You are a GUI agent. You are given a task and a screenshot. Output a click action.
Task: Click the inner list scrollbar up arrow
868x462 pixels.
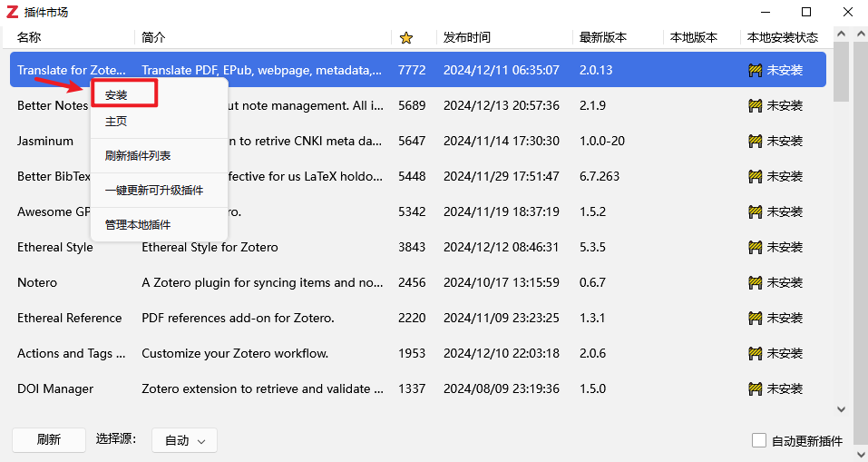coord(842,34)
